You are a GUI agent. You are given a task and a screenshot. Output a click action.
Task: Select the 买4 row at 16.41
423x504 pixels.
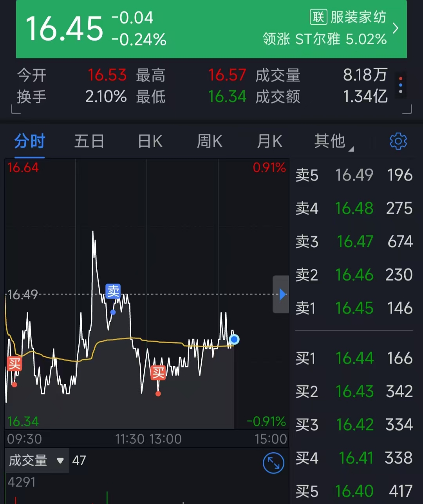pyautogui.click(x=354, y=458)
